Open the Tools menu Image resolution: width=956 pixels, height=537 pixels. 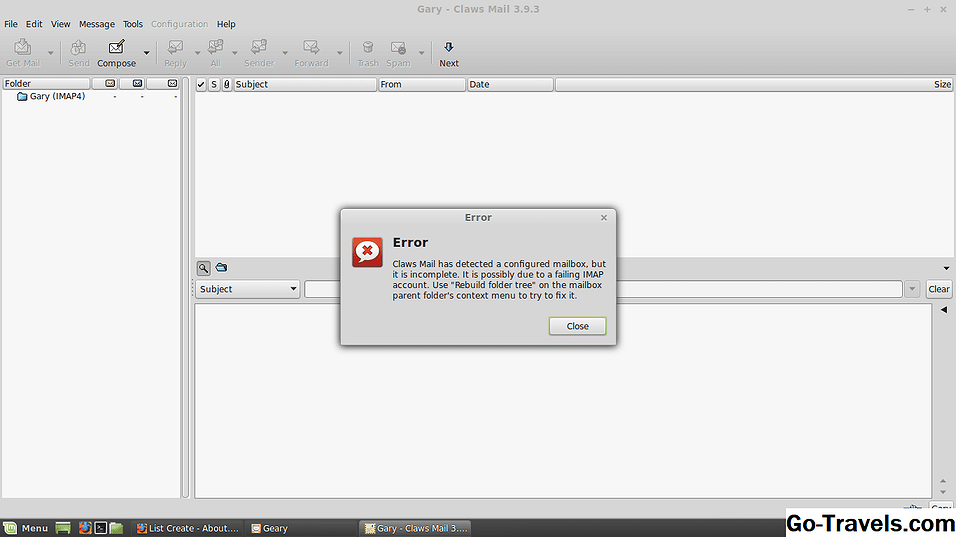[x=133, y=24]
